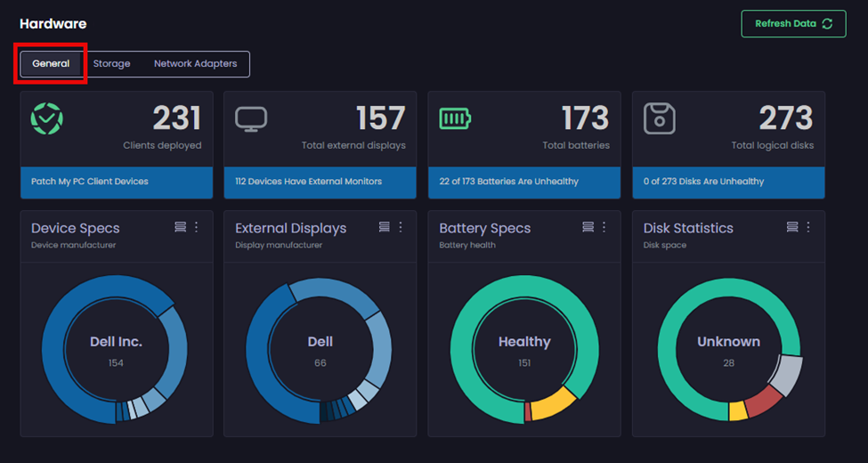
Task: Open Disk Statistics three-dot options menu
Action: [x=808, y=227]
